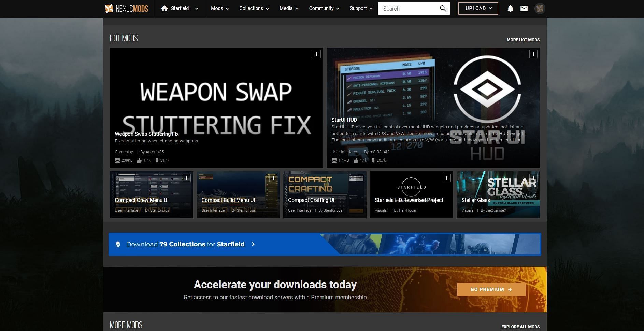This screenshot has width=644, height=331.
Task: Open the Nexus Mods logo home link
Action: pyautogui.click(x=127, y=9)
